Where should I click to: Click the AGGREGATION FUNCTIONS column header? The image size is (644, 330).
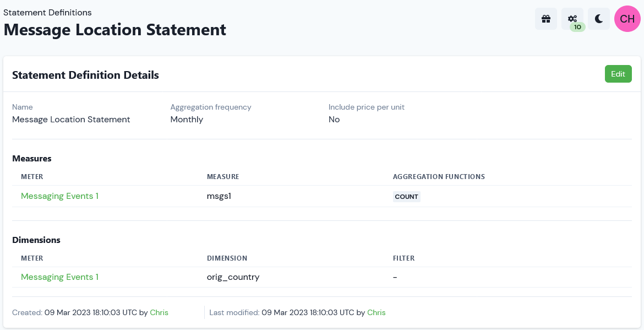439,177
